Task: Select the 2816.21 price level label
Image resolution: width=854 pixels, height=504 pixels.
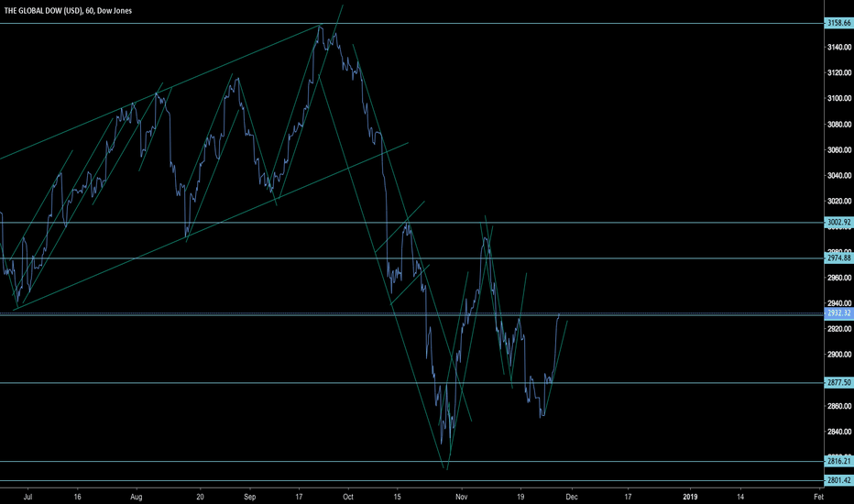Action: coord(838,461)
